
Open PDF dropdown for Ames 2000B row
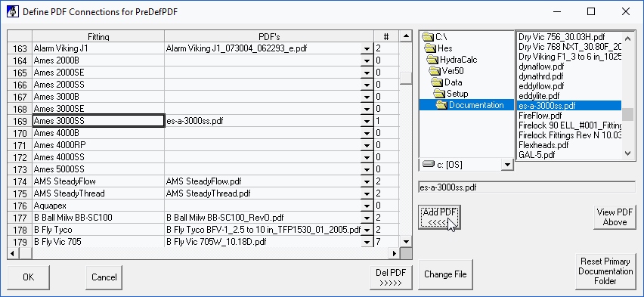[x=366, y=60]
